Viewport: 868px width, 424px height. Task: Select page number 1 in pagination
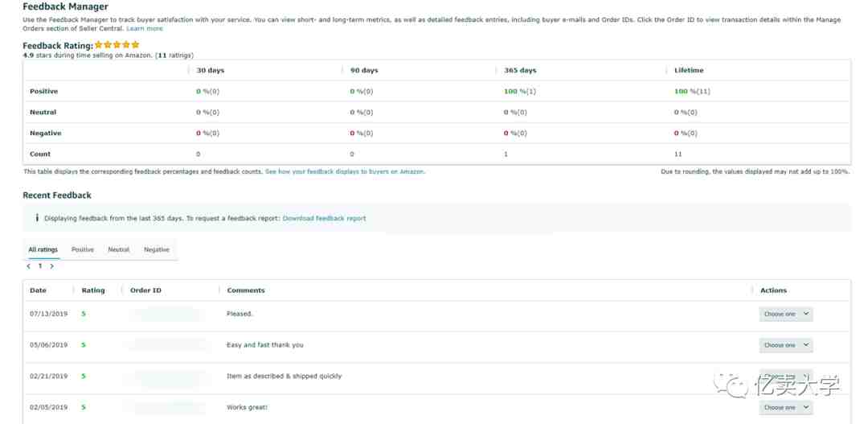pyautogui.click(x=40, y=266)
